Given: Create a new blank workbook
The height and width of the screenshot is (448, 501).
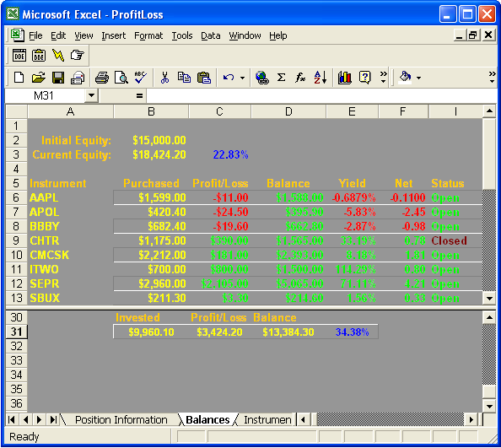Looking at the screenshot, I should point(19,78).
